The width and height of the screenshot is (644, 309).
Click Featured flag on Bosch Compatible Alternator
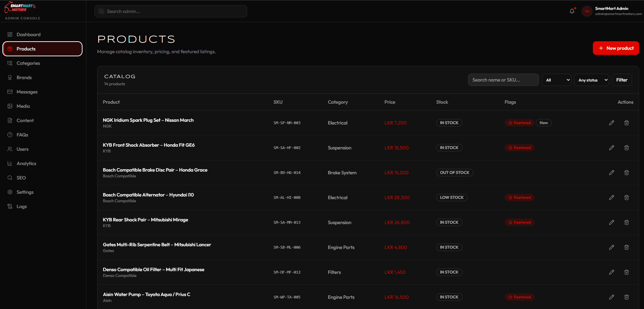(519, 197)
